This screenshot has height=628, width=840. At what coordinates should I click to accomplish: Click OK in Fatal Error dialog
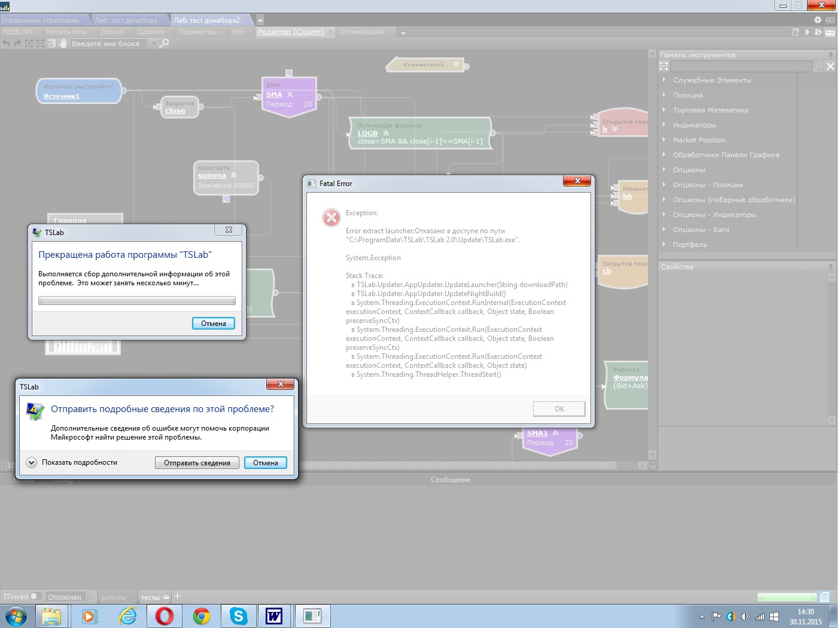coord(559,408)
